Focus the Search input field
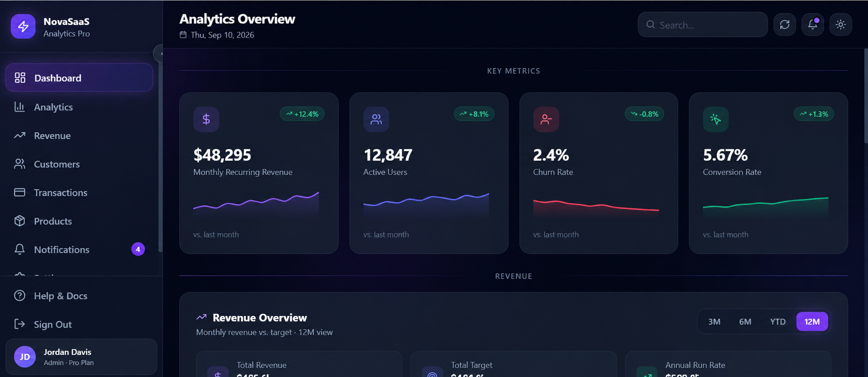Screen dimensions: 868x377 point(702,25)
